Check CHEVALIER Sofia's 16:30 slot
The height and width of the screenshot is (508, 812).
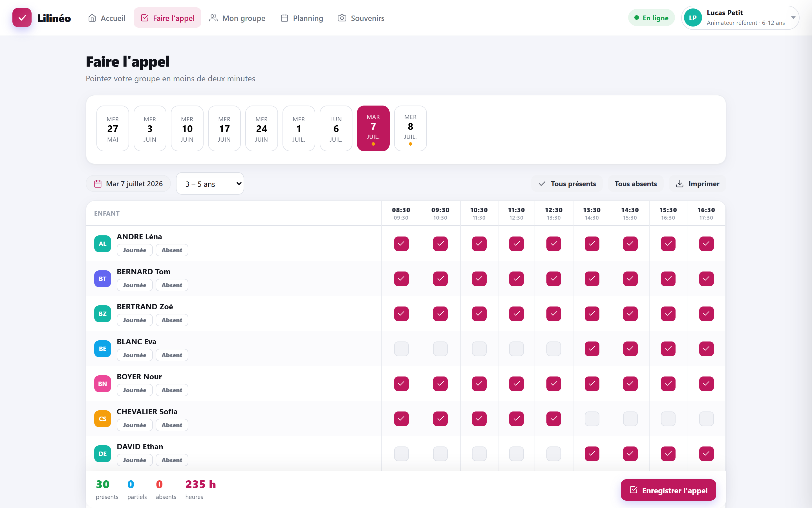point(706,419)
